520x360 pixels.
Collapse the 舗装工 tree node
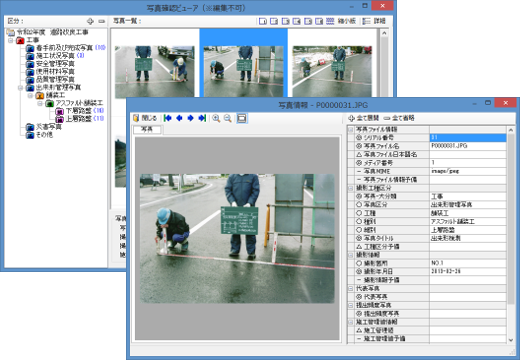[30, 96]
